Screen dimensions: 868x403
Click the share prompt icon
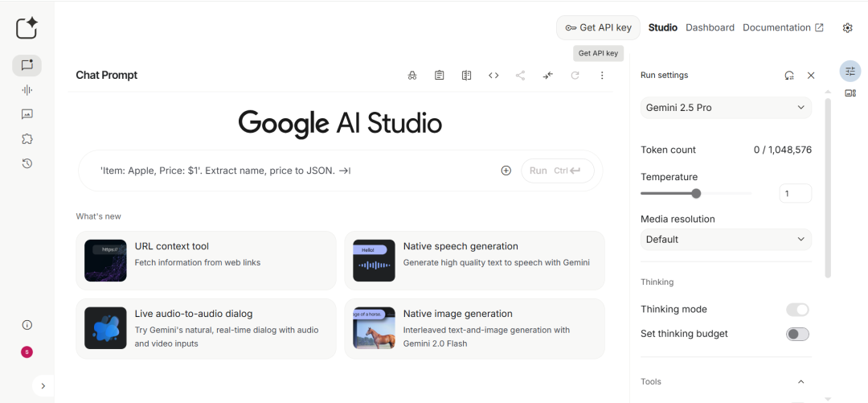pyautogui.click(x=520, y=76)
